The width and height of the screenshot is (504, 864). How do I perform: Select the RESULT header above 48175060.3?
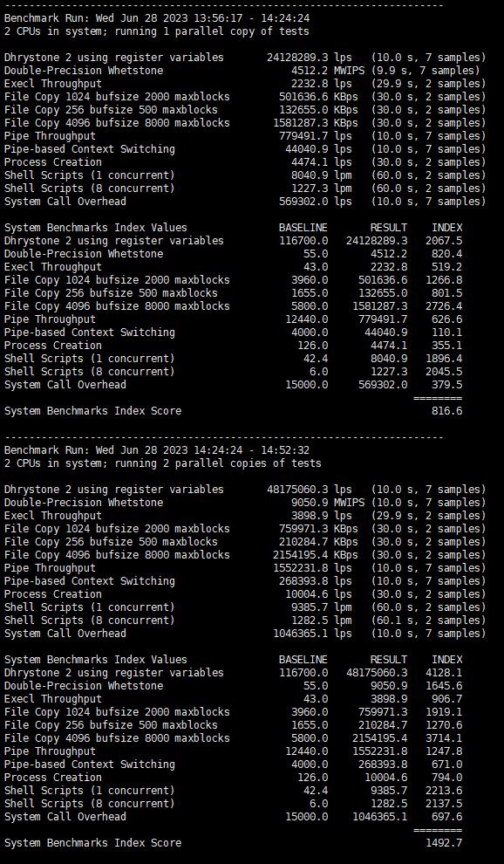389,660
